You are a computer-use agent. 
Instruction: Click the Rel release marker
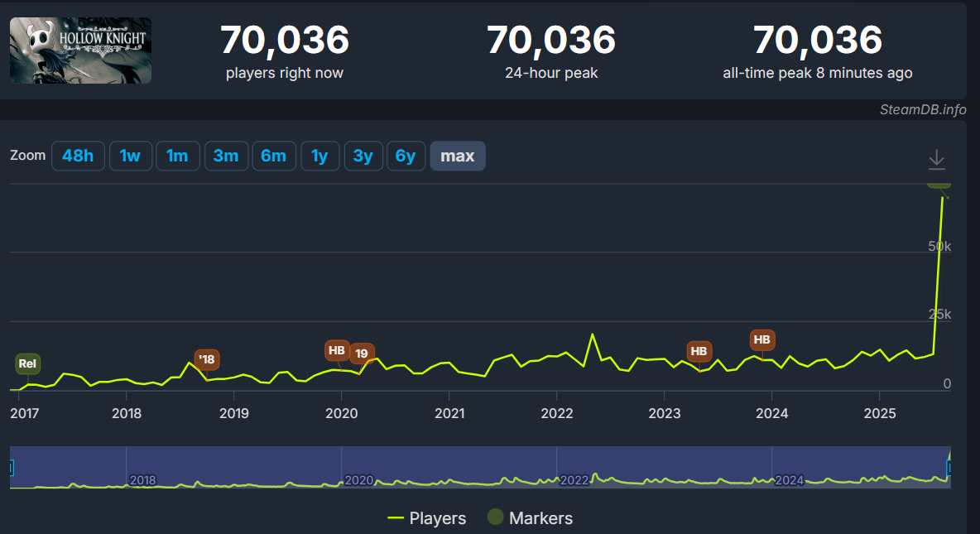(28, 363)
